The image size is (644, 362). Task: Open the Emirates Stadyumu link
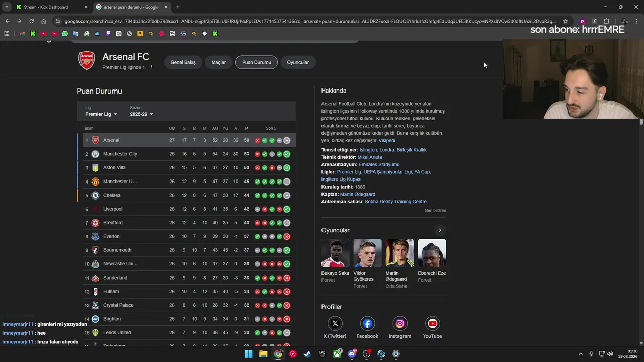379,165
